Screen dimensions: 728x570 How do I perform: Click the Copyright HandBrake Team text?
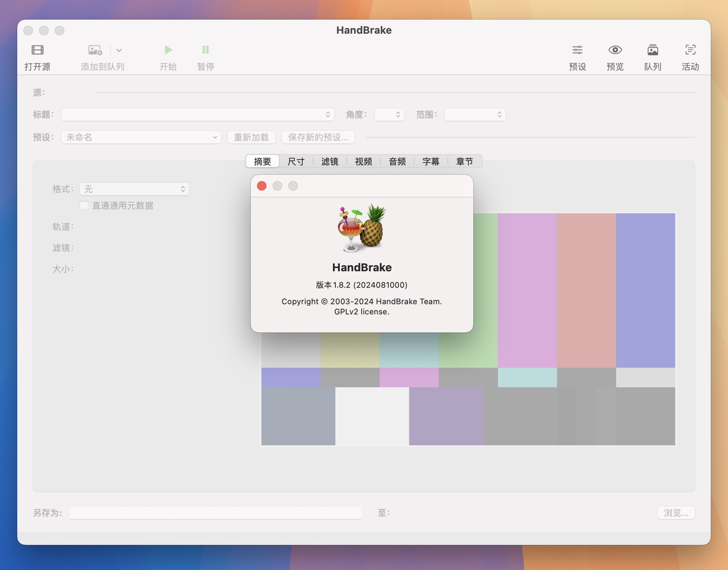(362, 301)
